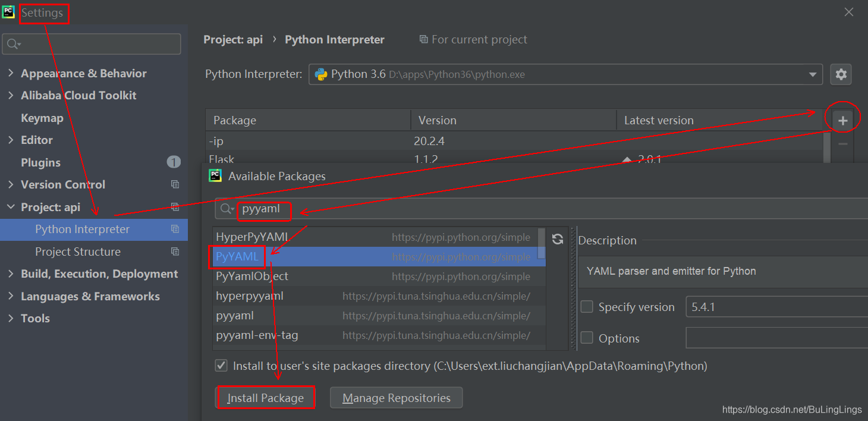The height and width of the screenshot is (421, 868).
Task: Click the Settings sidebar search field
Action: click(92, 44)
